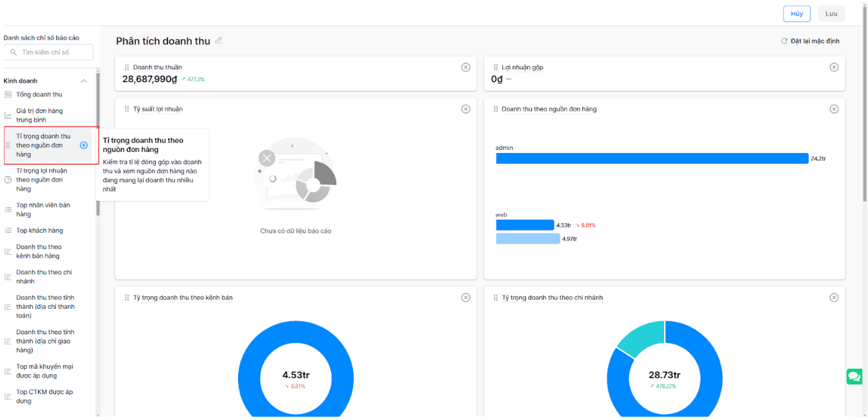Image resolution: width=868 pixels, height=420 pixels.
Task: Click the light blue web comparison bar
Action: pos(528,239)
